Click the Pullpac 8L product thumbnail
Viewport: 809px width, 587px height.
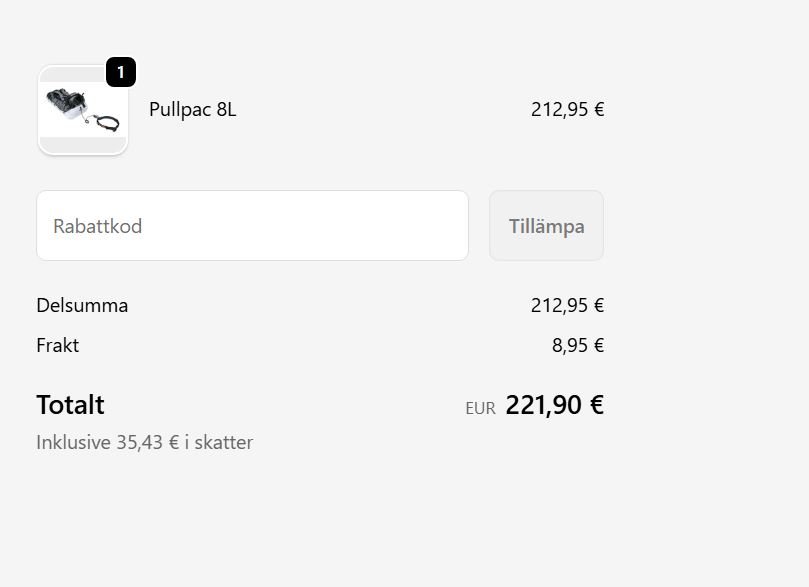point(83,111)
